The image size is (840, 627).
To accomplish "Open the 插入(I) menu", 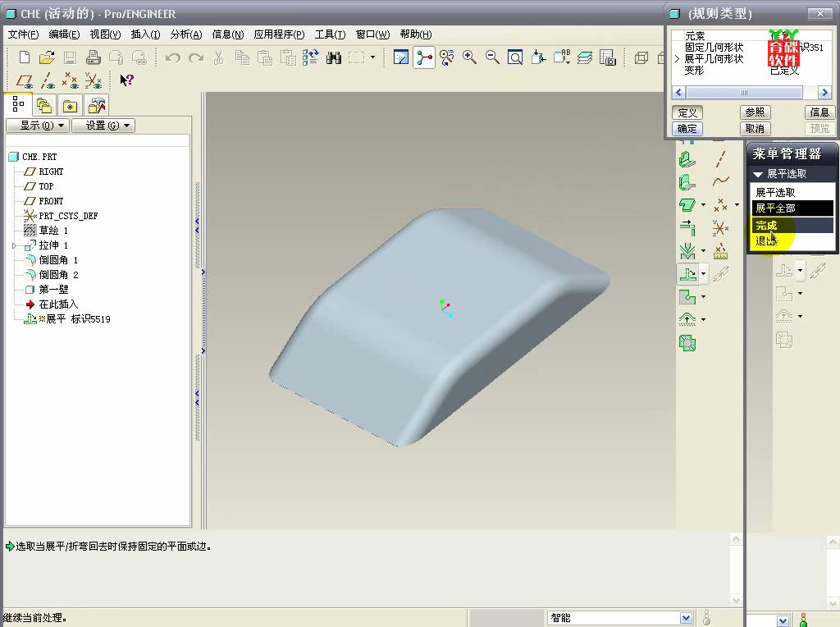I will pyautogui.click(x=146, y=34).
